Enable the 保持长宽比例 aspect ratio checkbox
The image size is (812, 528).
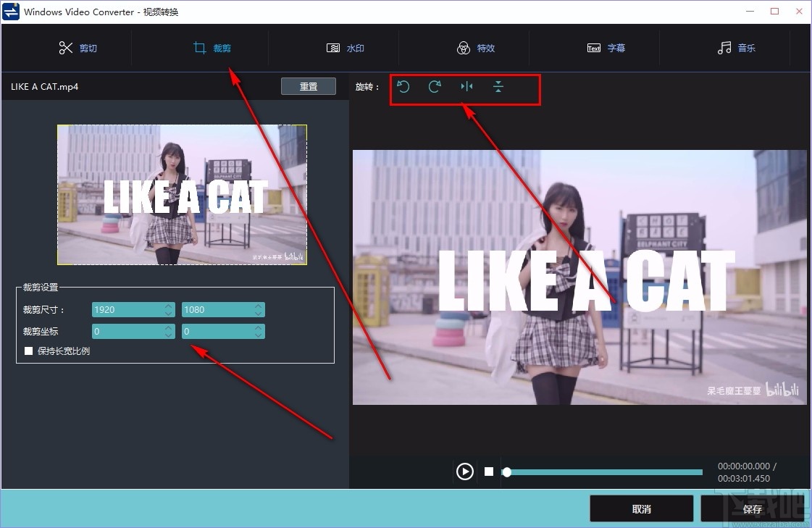click(x=29, y=351)
